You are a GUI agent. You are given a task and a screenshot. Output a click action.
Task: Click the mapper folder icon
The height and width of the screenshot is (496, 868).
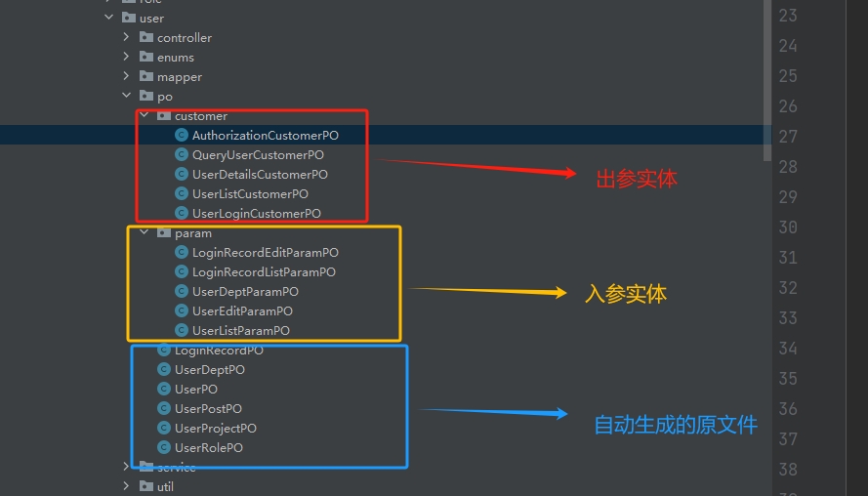(146, 77)
